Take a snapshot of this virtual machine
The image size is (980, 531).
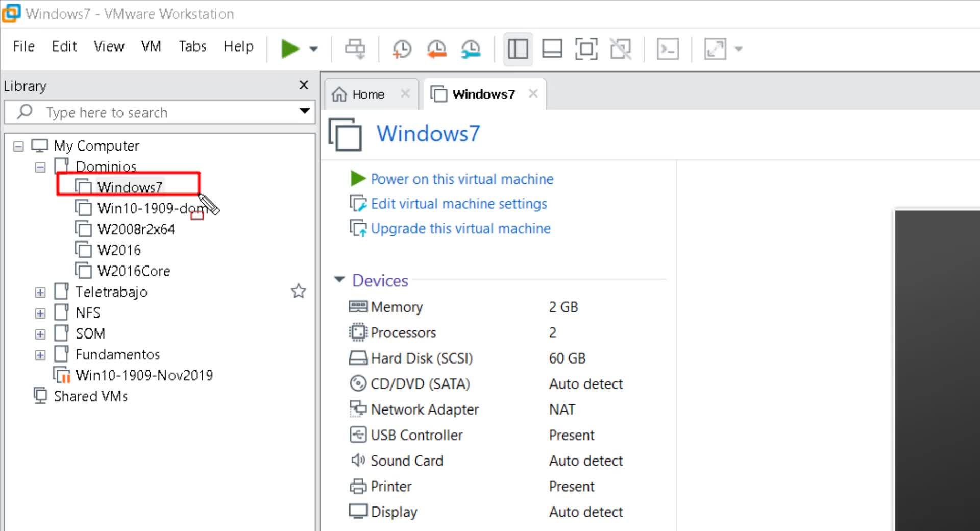coord(402,49)
